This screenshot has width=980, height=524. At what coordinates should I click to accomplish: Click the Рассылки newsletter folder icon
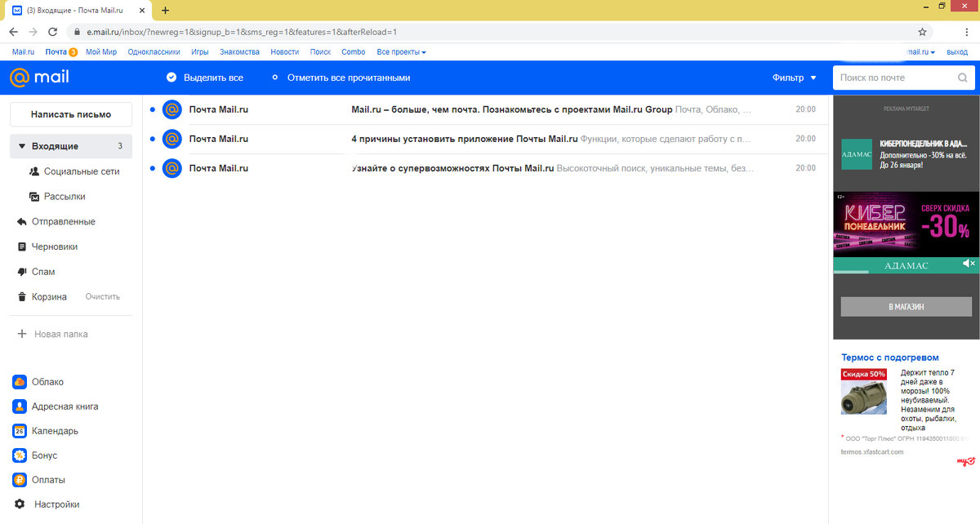[34, 197]
